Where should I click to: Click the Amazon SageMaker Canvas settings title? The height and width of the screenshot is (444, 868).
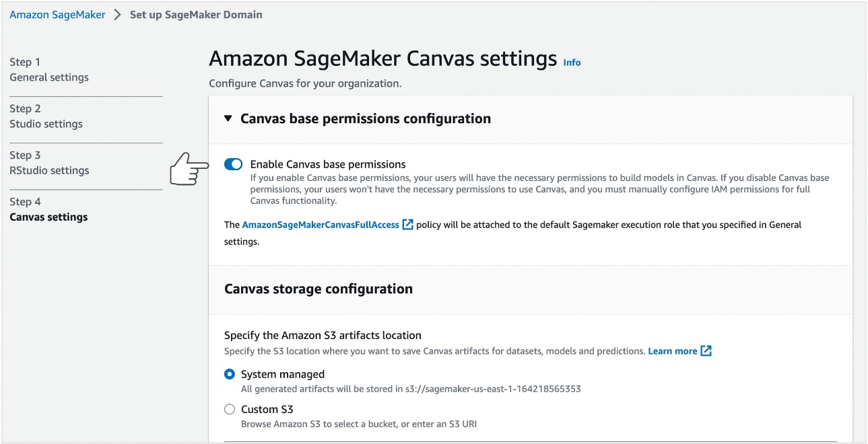pyautogui.click(x=383, y=59)
